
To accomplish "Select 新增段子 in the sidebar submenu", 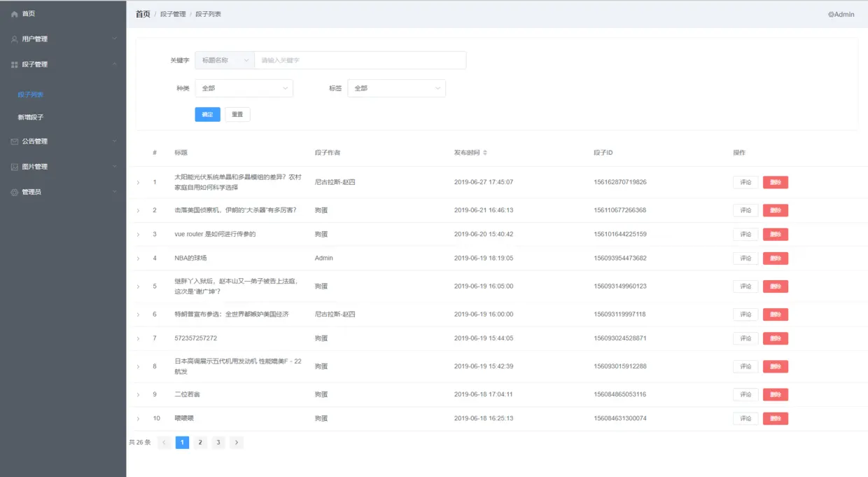I will tap(31, 118).
